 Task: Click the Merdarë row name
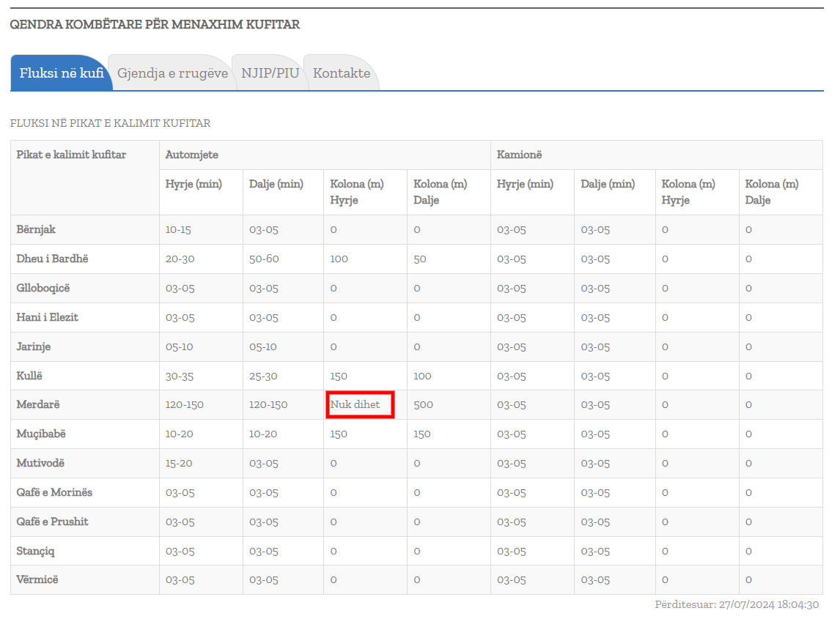coord(37,404)
